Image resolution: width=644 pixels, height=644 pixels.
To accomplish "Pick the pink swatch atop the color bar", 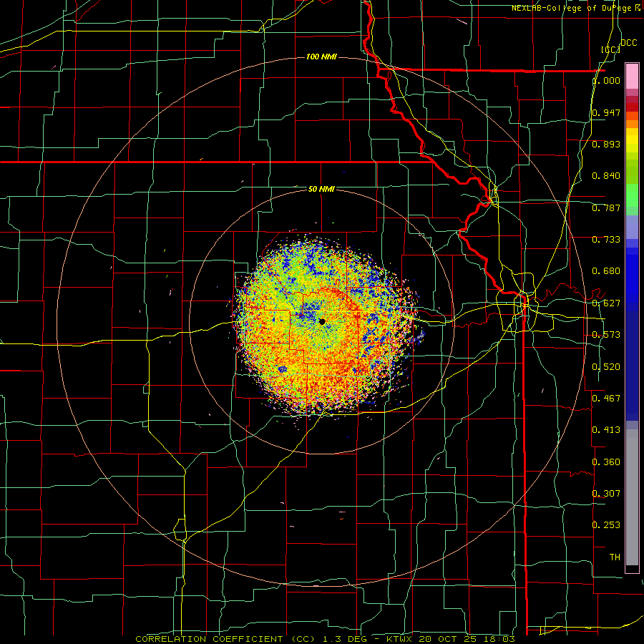I will coord(632,76).
